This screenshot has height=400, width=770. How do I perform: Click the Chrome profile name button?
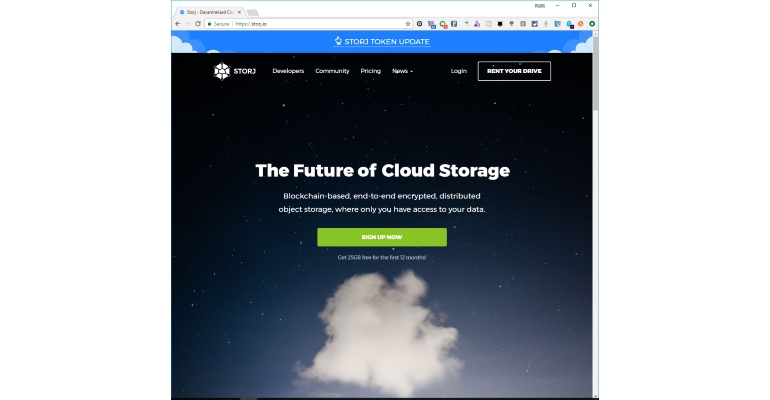coord(540,6)
